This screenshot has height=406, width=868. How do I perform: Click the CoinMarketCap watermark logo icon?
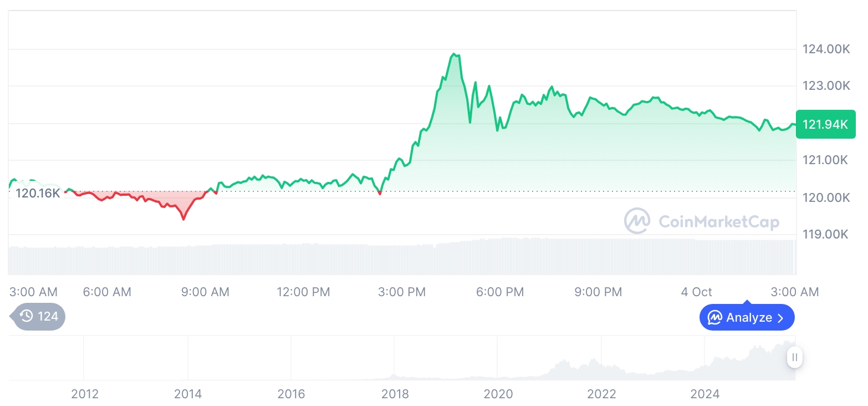[637, 221]
